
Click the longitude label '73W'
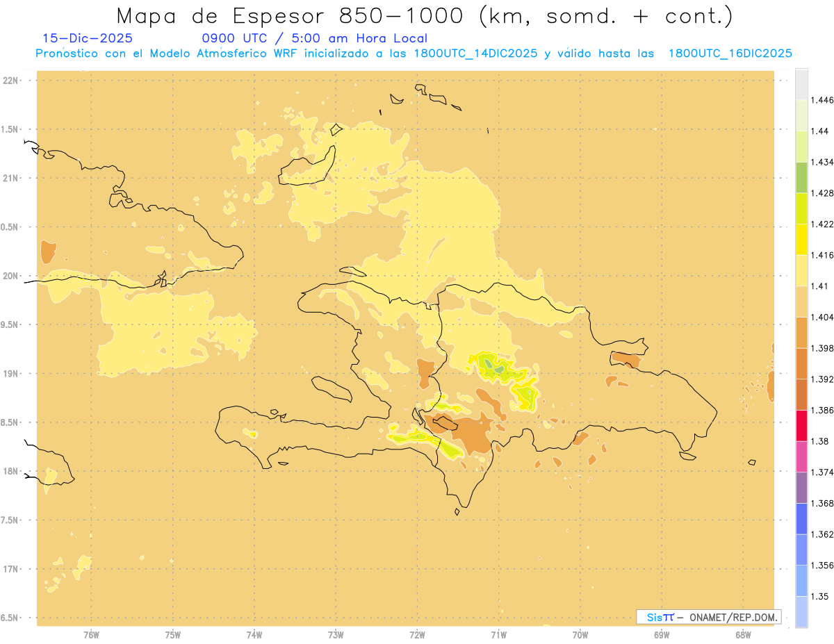[x=336, y=635]
